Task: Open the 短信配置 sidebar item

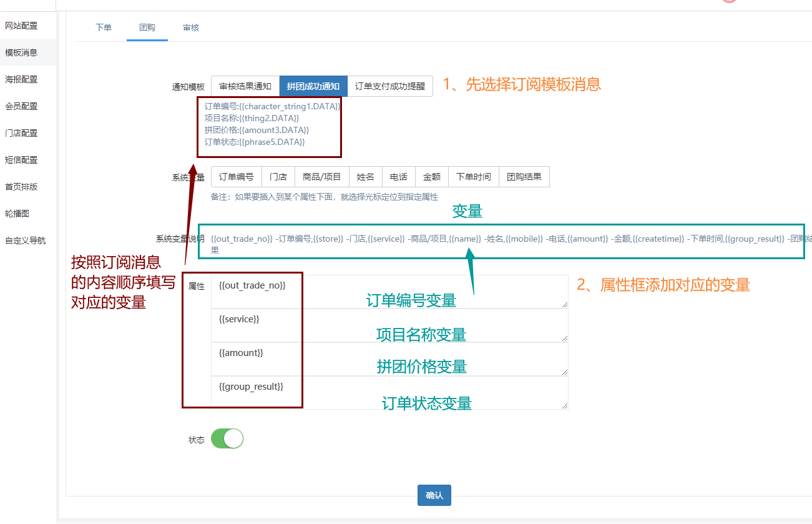Action: tap(21, 160)
